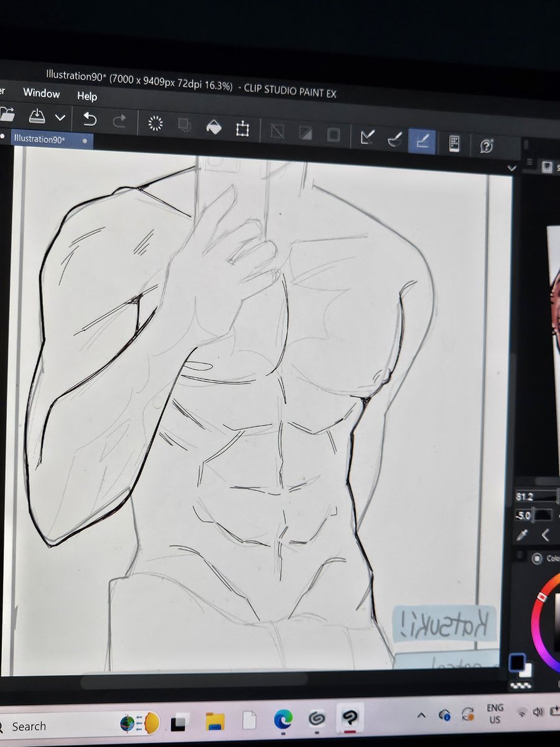The height and width of the screenshot is (747, 560).
Task: Click the smartphone connection toolbar icon
Action: click(x=454, y=144)
